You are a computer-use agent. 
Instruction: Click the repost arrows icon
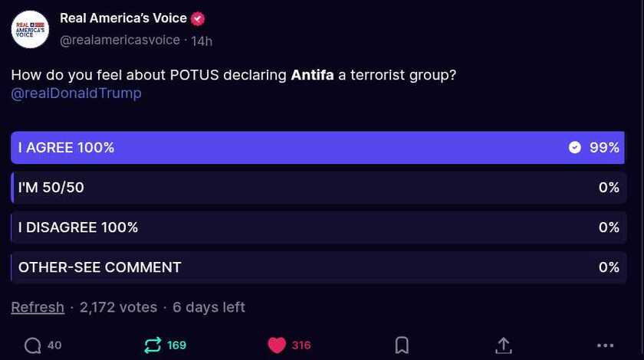[153, 345]
